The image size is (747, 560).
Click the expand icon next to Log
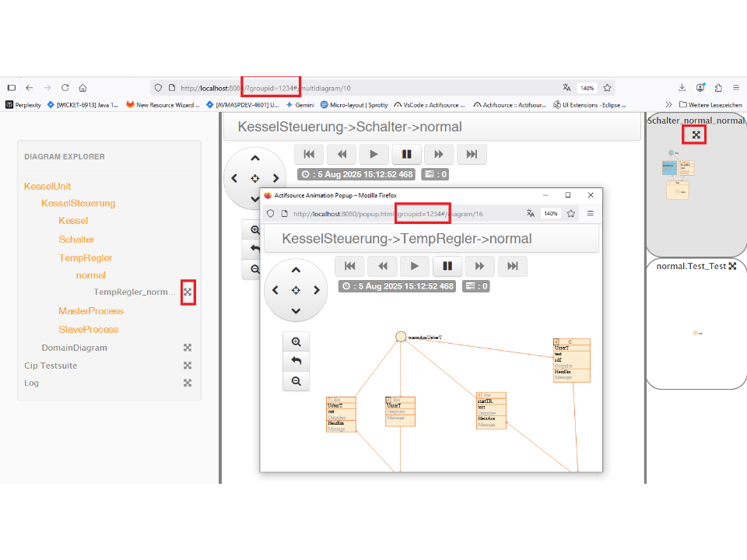tap(188, 383)
